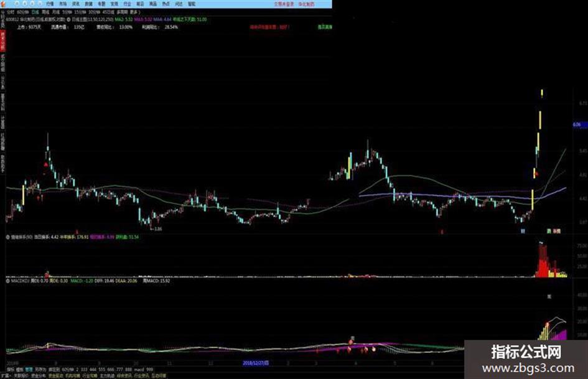Click the 营收同比 13.00% value
This screenshot has height=379, width=588.
click(114, 27)
